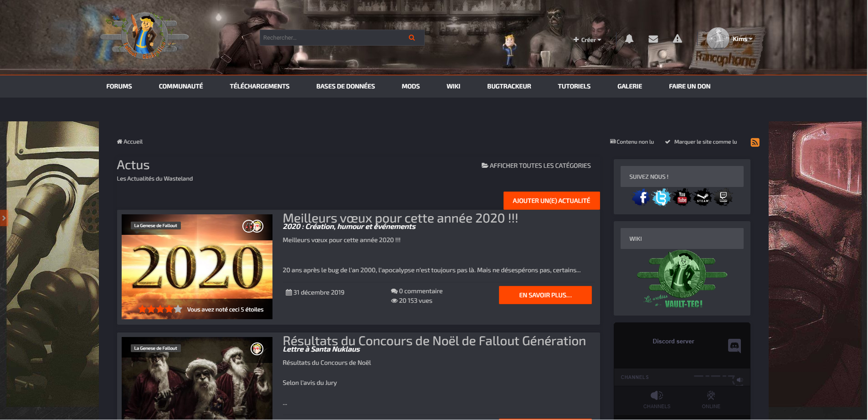Image resolution: width=868 pixels, height=420 pixels.
Task: Visit the Steam group icon
Action: [x=702, y=197]
